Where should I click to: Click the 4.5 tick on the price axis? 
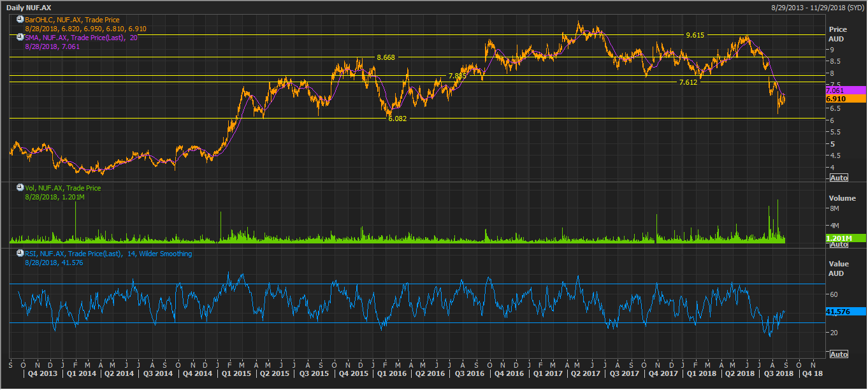(x=834, y=155)
